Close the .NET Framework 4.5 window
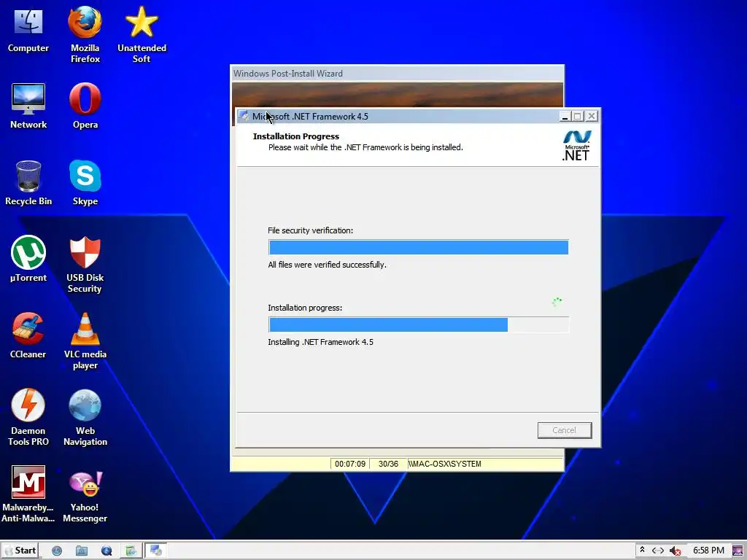The image size is (747, 560). point(591,116)
